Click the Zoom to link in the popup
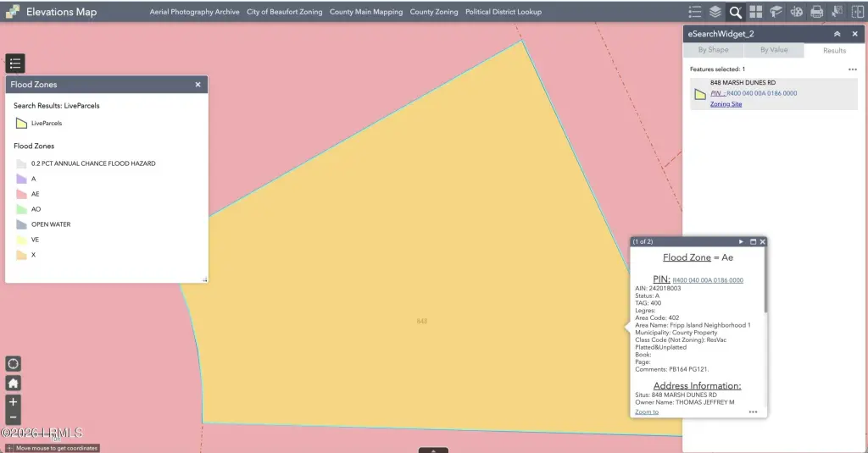The image size is (868, 453). click(647, 412)
